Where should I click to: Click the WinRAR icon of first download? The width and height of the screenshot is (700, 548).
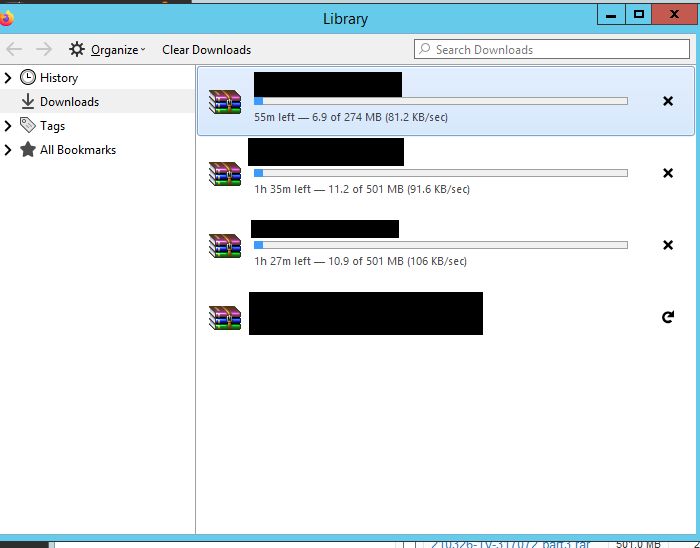point(225,101)
